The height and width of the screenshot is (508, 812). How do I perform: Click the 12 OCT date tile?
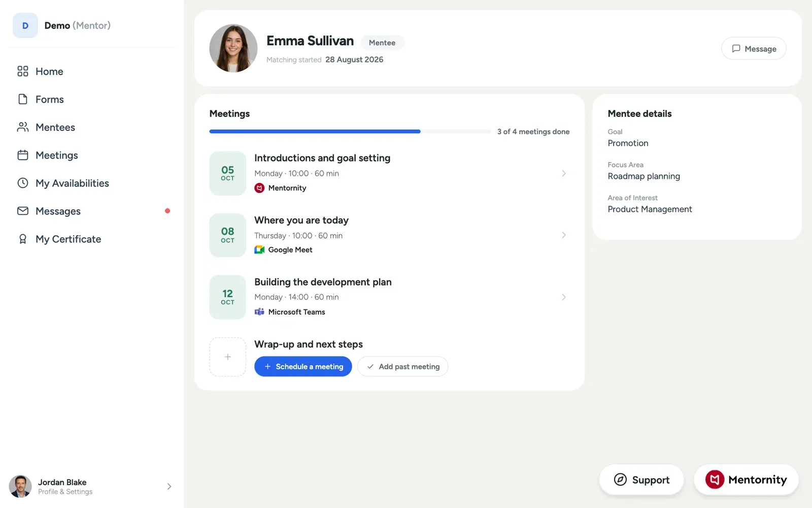[228, 297]
